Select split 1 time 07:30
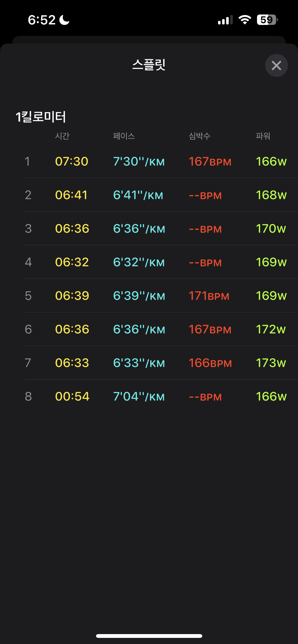This screenshot has width=298, height=644. pyautogui.click(x=72, y=162)
